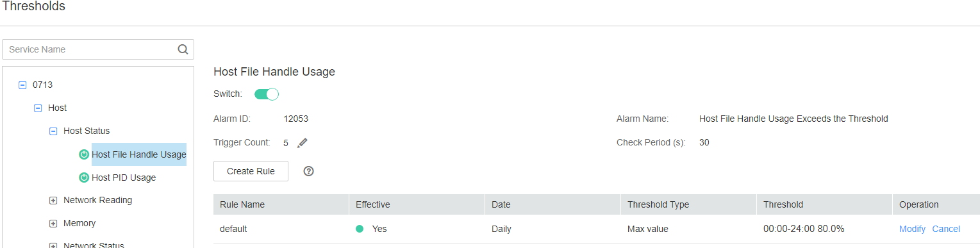Select Host PID Usage in tree

pyautogui.click(x=124, y=178)
